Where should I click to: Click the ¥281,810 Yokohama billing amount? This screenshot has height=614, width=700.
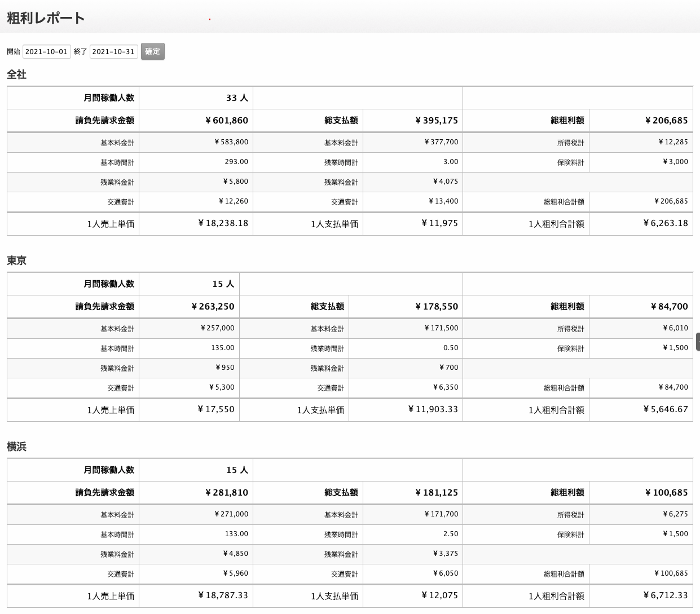(x=227, y=492)
